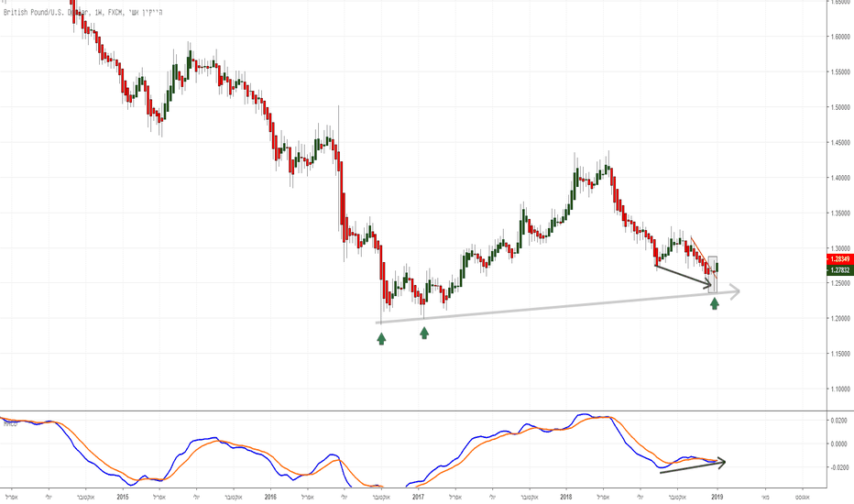Click the 1.40000 level on price scale
This screenshot has height=504, width=854.
tap(840, 178)
